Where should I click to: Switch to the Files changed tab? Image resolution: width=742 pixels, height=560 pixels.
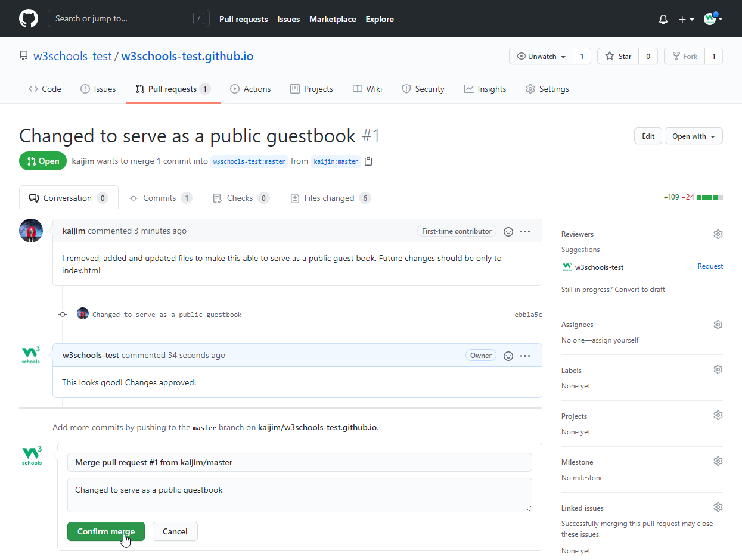coord(329,198)
